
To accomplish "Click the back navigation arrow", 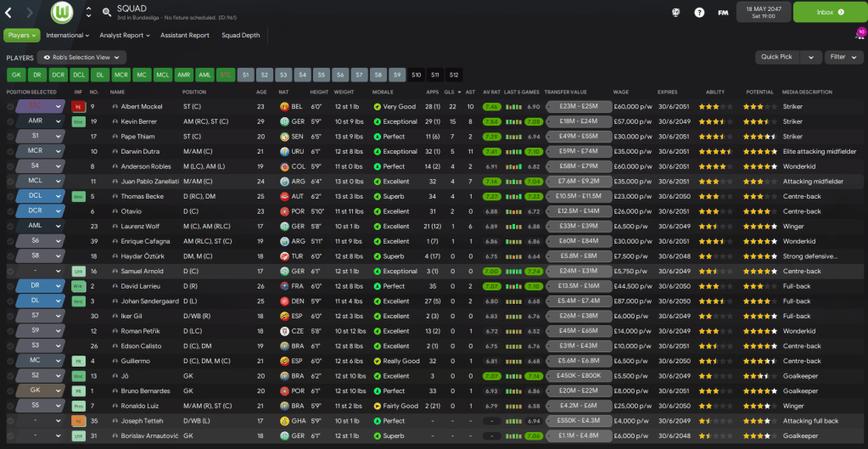I will pyautogui.click(x=9, y=12).
